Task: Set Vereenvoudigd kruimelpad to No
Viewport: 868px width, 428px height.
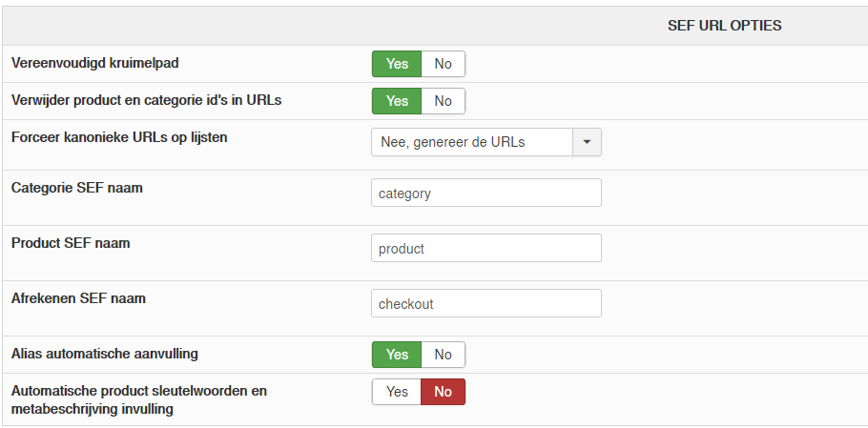Action: pos(443,64)
